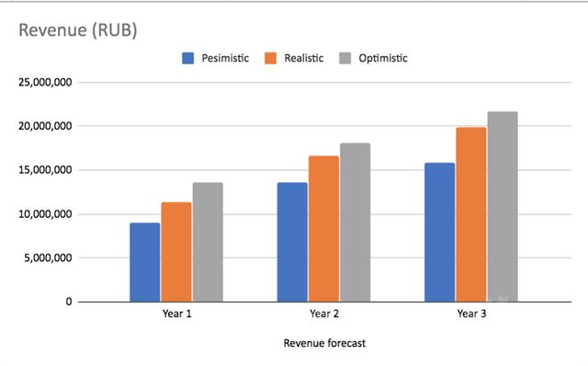
Task: Click the Year 1 orange Realistic bar
Action: [x=176, y=252]
